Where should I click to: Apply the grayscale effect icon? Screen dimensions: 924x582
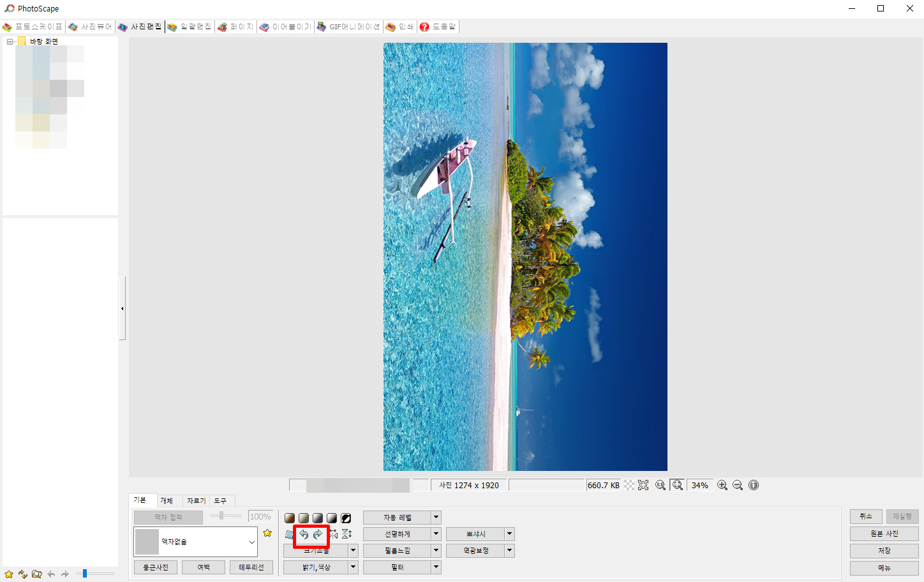(x=318, y=518)
